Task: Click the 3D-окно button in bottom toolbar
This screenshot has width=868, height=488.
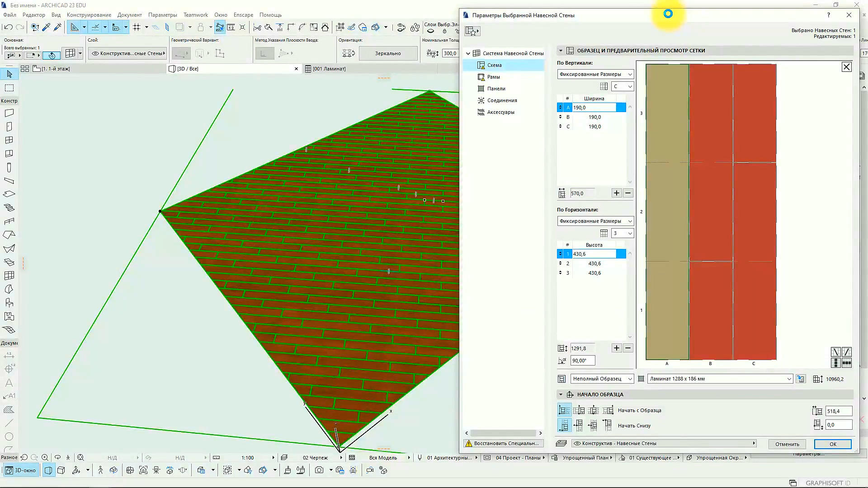Action: pyautogui.click(x=21, y=470)
